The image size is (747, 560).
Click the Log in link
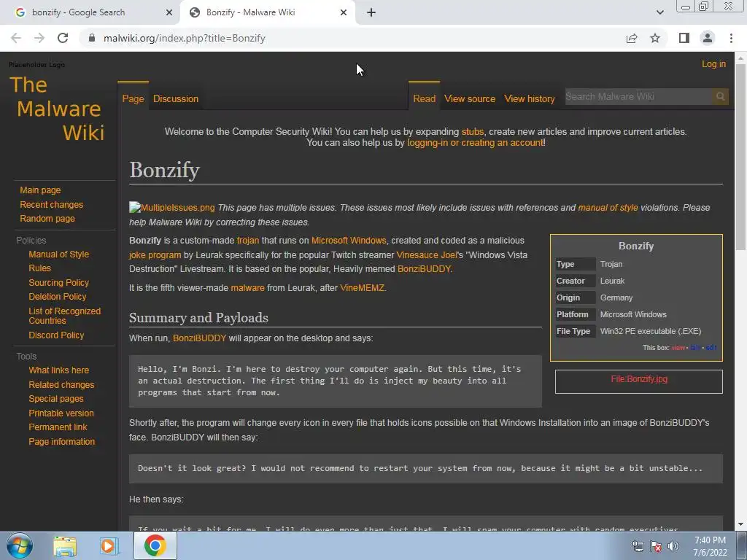tap(713, 64)
